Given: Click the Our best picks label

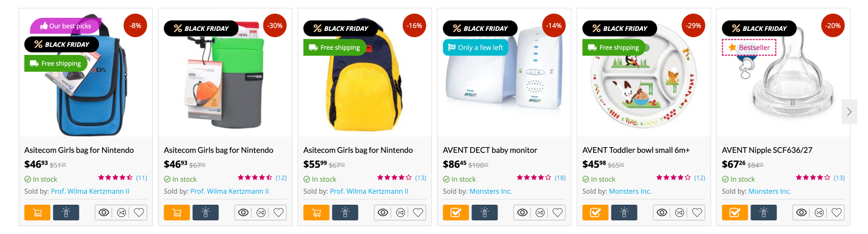Looking at the screenshot, I should click(x=65, y=26).
